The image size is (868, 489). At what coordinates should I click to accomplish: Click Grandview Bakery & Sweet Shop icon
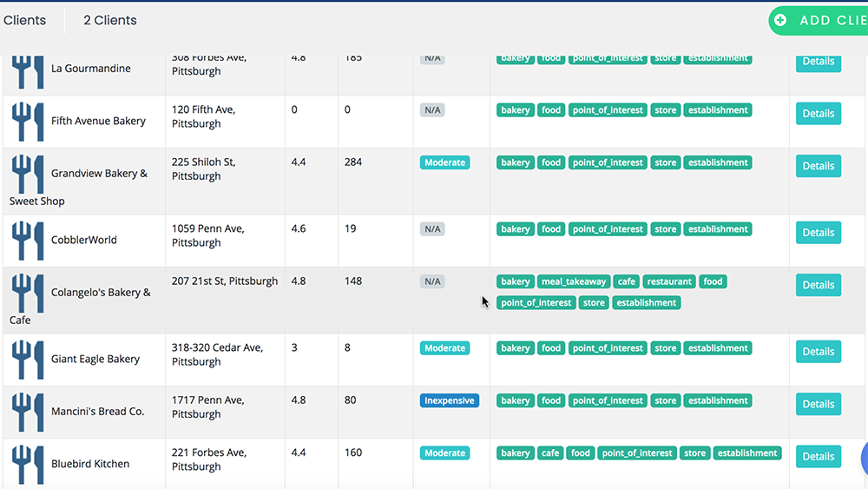(28, 174)
